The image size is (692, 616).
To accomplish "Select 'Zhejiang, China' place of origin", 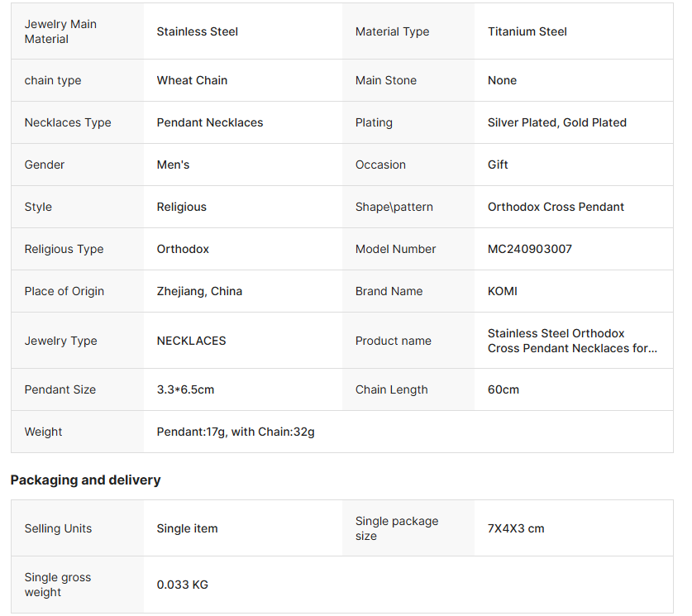I will [x=199, y=291].
